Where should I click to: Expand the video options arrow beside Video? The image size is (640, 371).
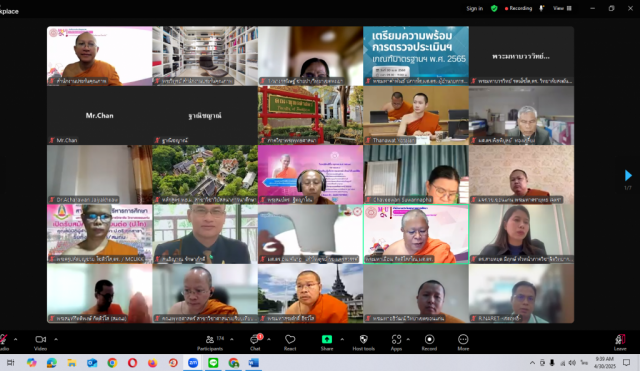(x=56, y=339)
